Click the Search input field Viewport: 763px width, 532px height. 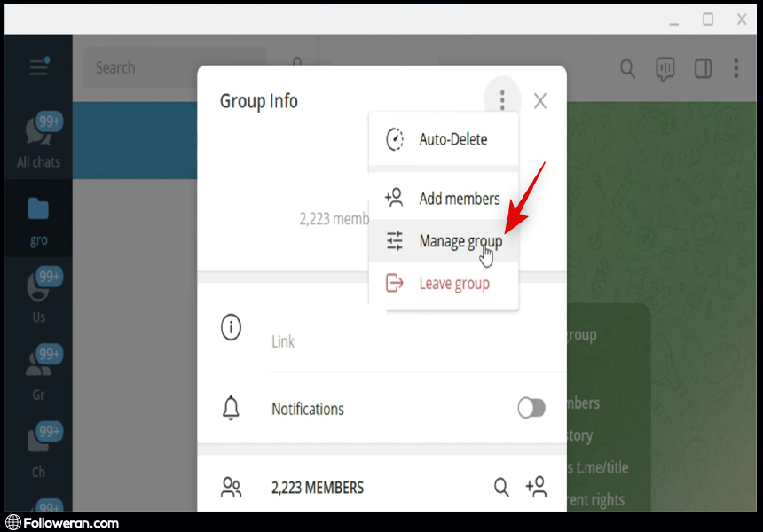pos(173,67)
